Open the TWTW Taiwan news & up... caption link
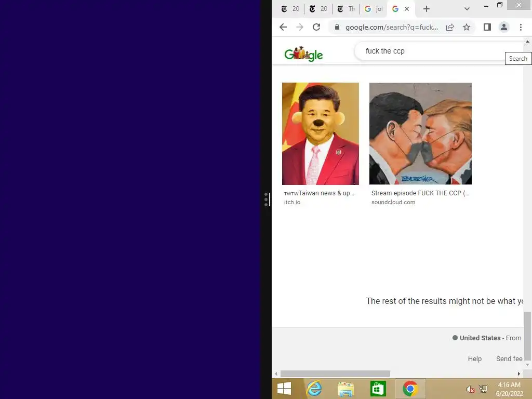Viewport: 532px width, 399px height. point(319,193)
